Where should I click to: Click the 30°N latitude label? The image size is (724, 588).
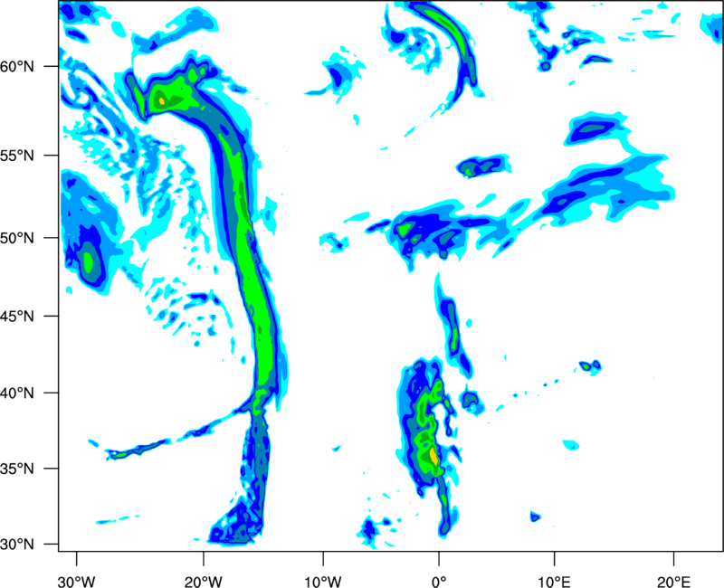point(17,545)
